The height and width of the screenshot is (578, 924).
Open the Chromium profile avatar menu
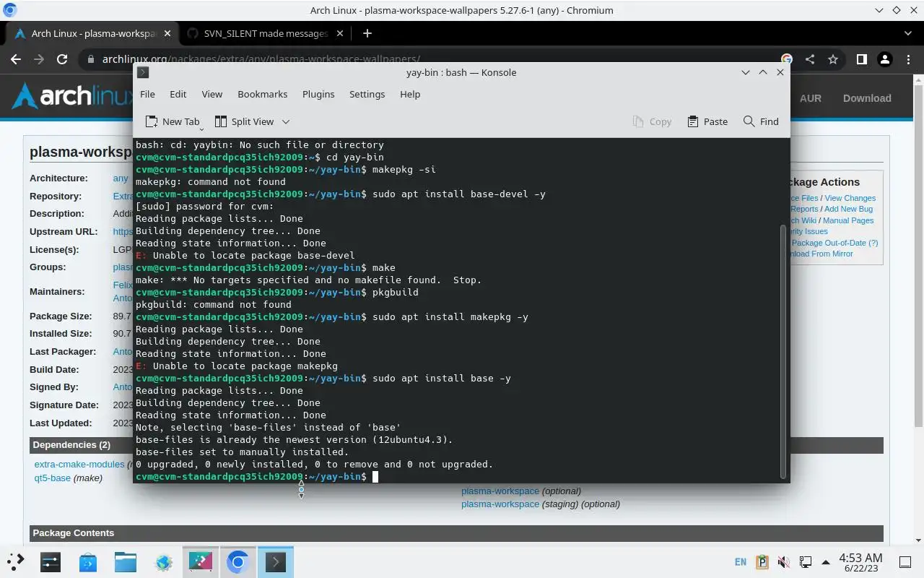(x=884, y=59)
